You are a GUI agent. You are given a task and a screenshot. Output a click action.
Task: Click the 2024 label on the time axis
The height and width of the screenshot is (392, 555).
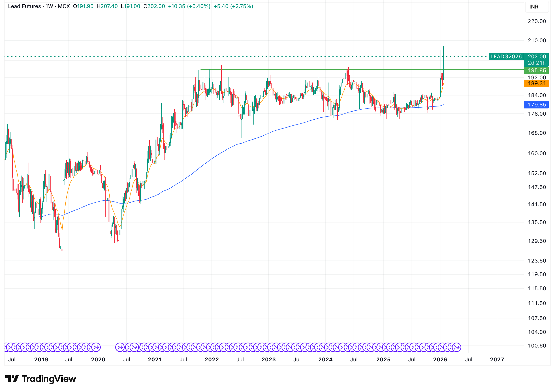point(325,359)
